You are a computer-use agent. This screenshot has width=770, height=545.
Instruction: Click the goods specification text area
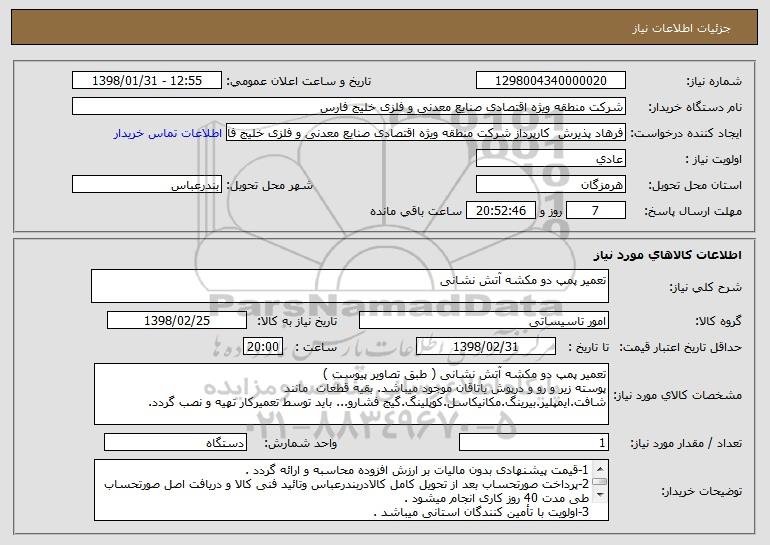click(x=351, y=394)
